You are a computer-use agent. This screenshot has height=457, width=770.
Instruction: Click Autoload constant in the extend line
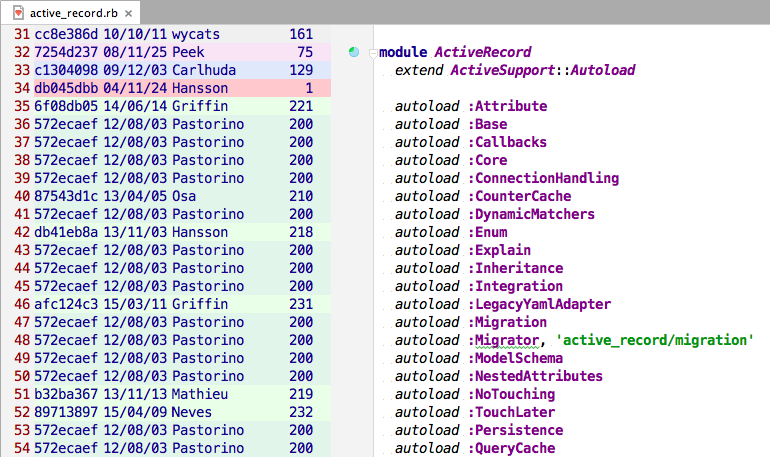(603, 70)
